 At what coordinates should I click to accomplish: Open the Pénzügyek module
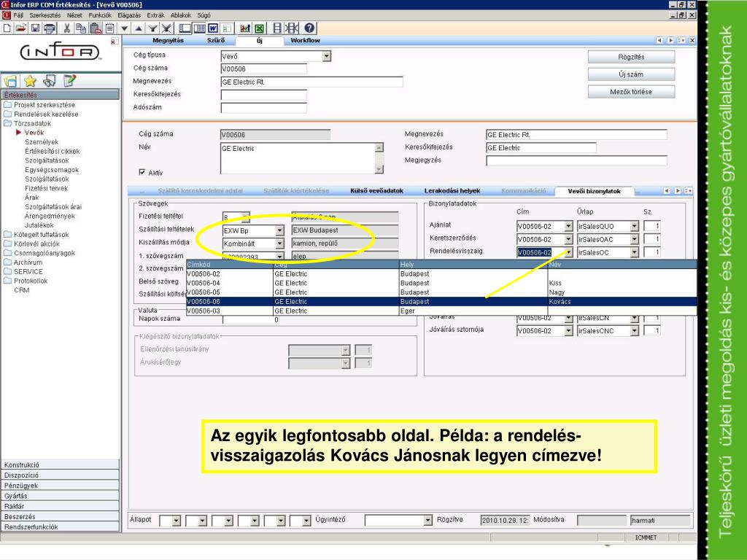coord(60,486)
